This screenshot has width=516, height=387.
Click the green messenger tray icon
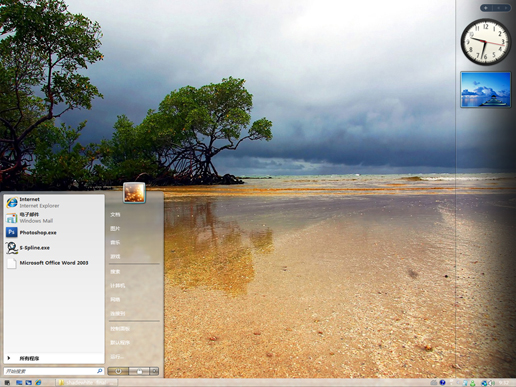click(472, 383)
